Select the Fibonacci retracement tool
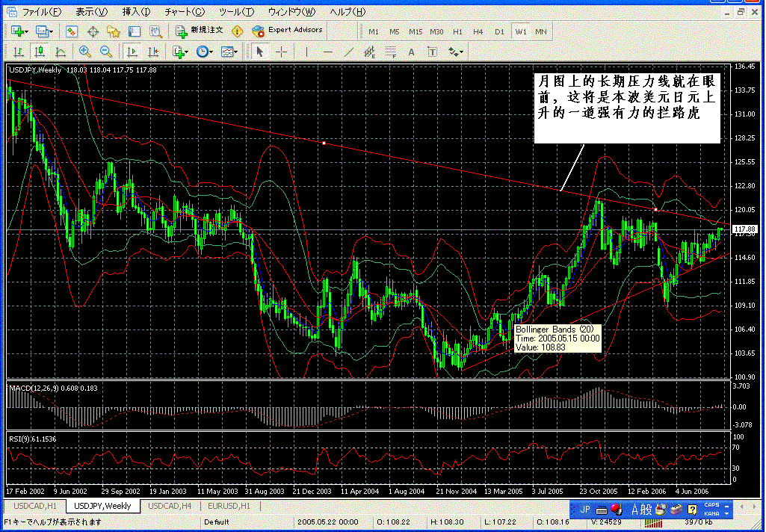 pyautogui.click(x=389, y=52)
